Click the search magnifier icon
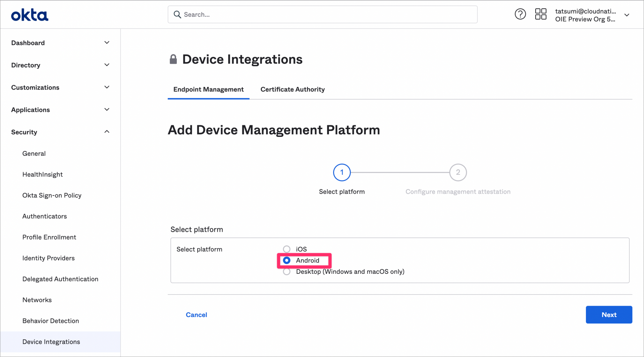Screen dimensions: 644x357 click(x=177, y=14)
